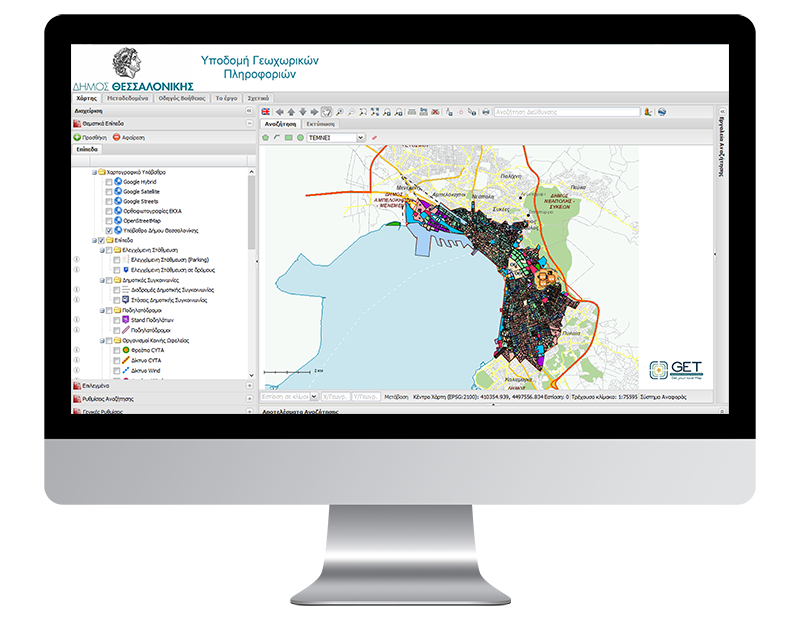The height and width of the screenshot is (622, 800).
Task: Open the Το έργο tab
Action: [x=226, y=98]
